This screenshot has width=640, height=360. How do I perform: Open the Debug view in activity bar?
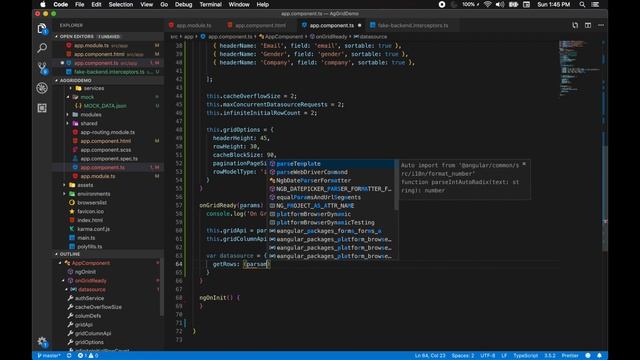tap(42, 88)
